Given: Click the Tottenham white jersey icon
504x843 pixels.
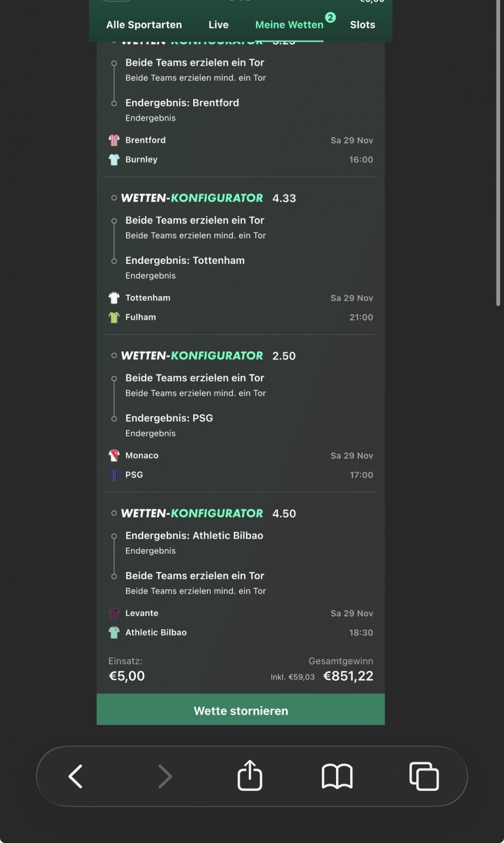Looking at the screenshot, I should coord(114,298).
